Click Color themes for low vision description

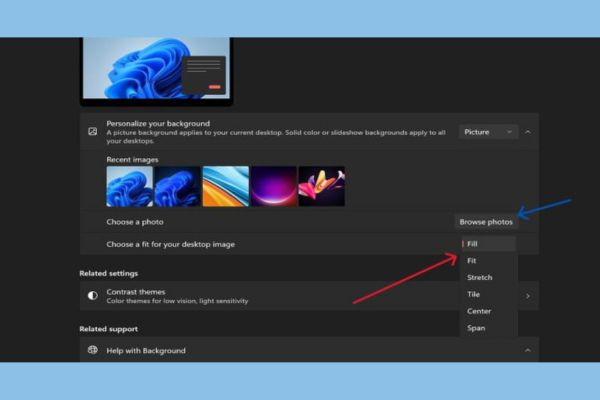177,301
